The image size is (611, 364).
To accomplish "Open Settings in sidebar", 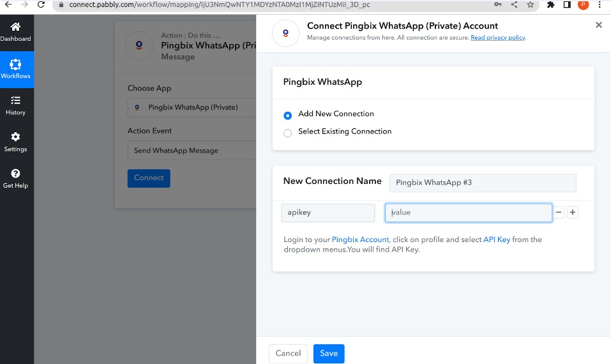I will tap(15, 142).
